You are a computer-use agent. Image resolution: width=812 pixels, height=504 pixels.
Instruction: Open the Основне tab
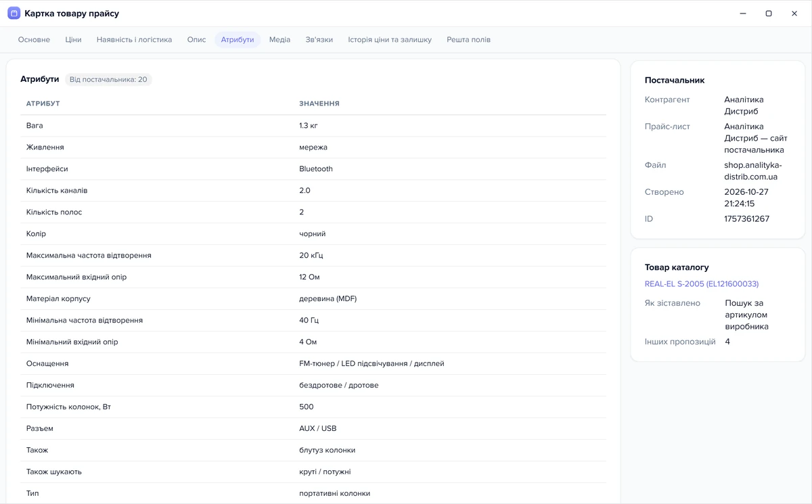(34, 40)
